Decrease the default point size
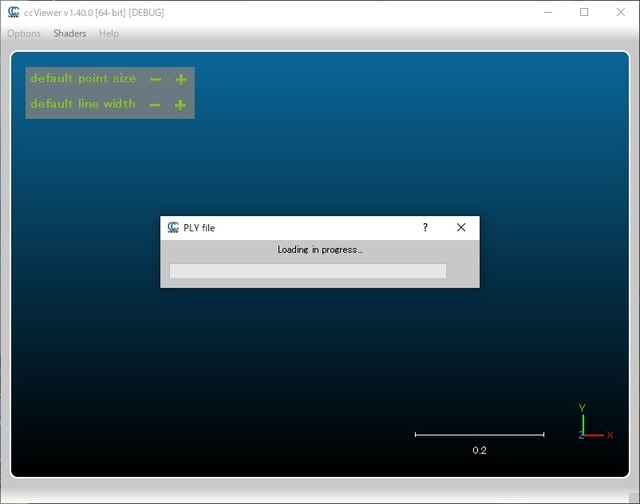 [x=155, y=79]
